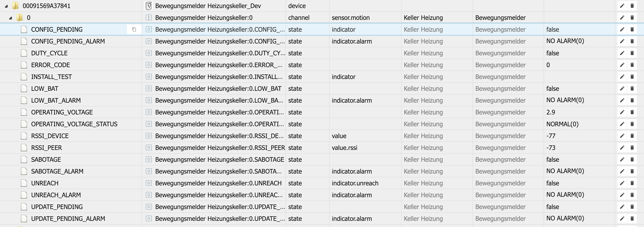Select the DUTY_CYCLE tree row
Screen dimensions: 644x227
click(x=322, y=53)
